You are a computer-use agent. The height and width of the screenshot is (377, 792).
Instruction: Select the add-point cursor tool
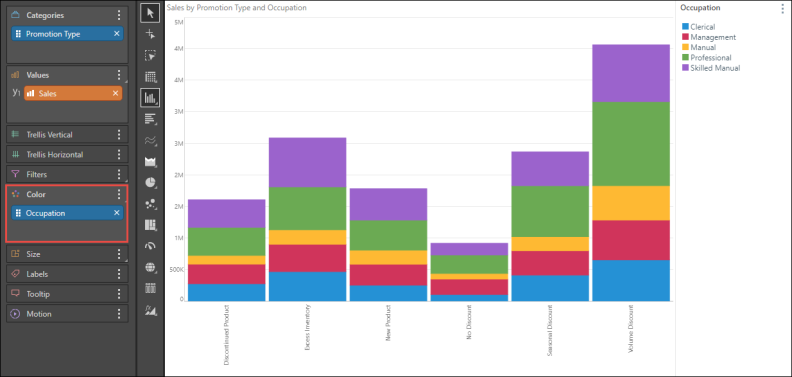pyautogui.click(x=150, y=34)
